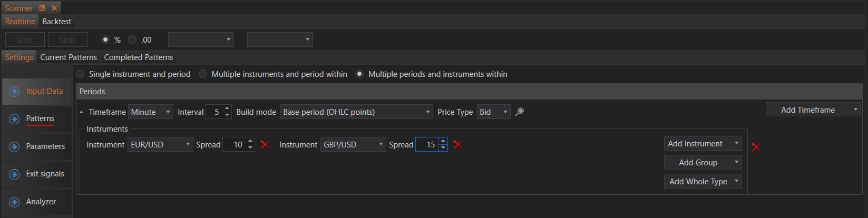Image resolution: width=868 pixels, height=218 pixels.
Task: Choose Multiple instruments and period within
Action: [203, 74]
